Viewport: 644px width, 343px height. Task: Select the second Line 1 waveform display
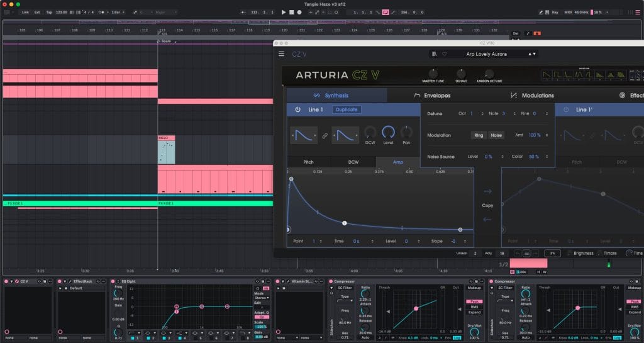click(x=345, y=135)
